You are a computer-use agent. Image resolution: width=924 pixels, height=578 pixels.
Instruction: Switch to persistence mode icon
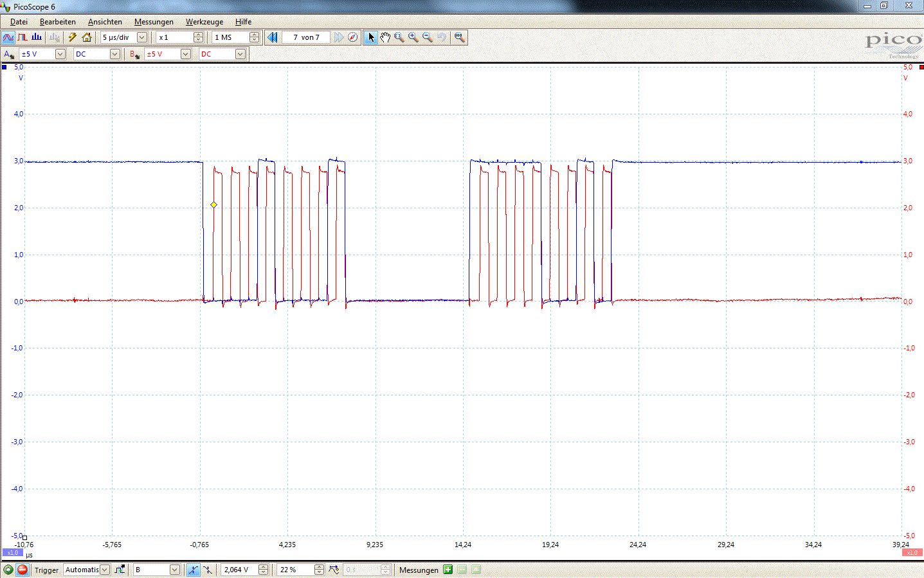23,37
